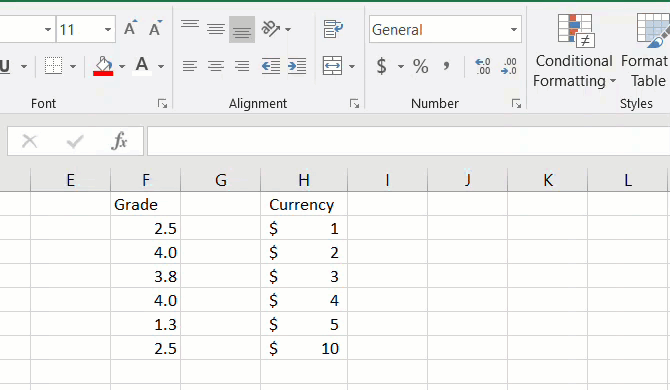Select column G header
The width and height of the screenshot is (670, 390).
point(220,180)
